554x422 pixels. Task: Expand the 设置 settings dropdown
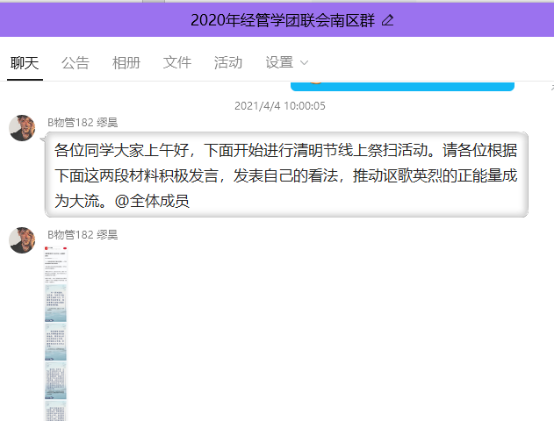pos(287,63)
